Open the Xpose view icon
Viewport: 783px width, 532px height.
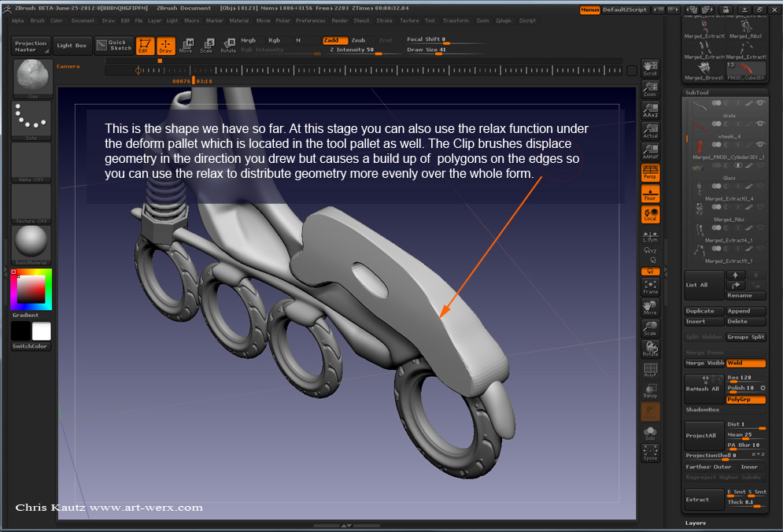pyautogui.click(x=650, y=453)
